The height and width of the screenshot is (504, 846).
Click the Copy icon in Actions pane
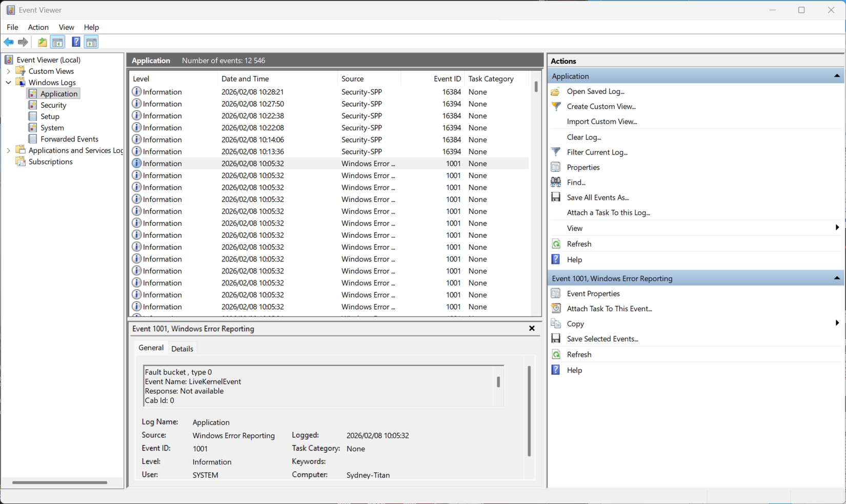(555, 323)
